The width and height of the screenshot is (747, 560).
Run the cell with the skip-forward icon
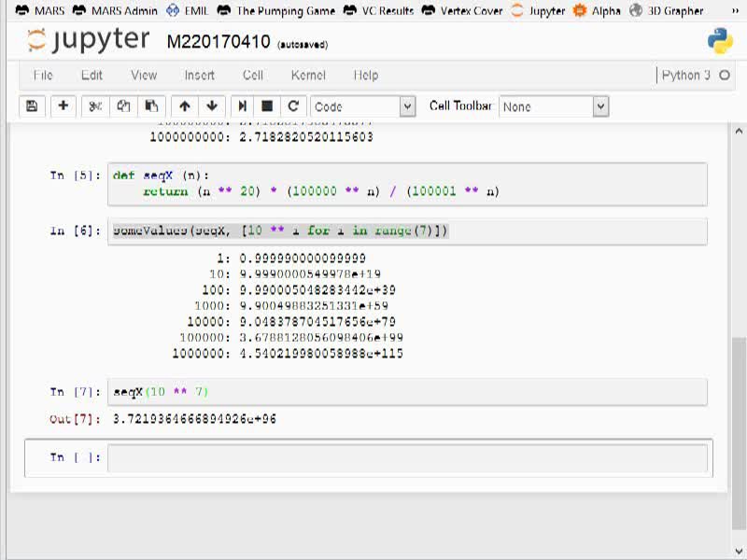242,105
